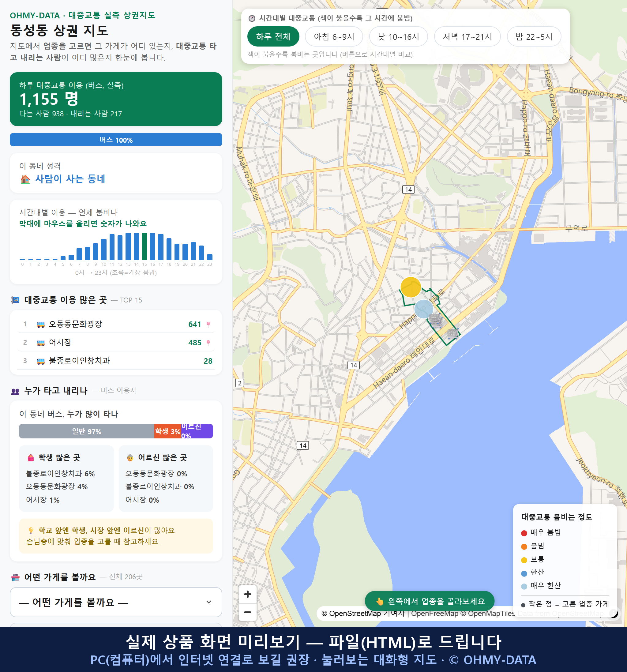Click the hour 7 bar in hourly chart
Screen dimensions: 627x672
[x=79, y=254]
